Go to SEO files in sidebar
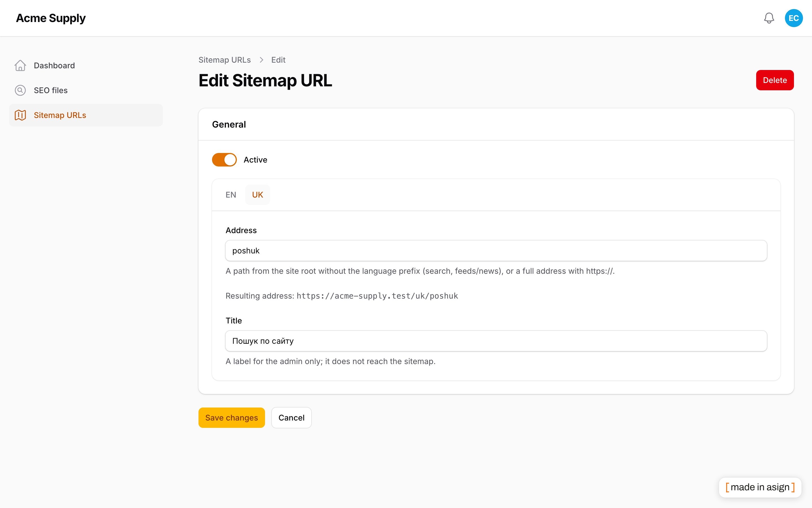 coord(86,90)
